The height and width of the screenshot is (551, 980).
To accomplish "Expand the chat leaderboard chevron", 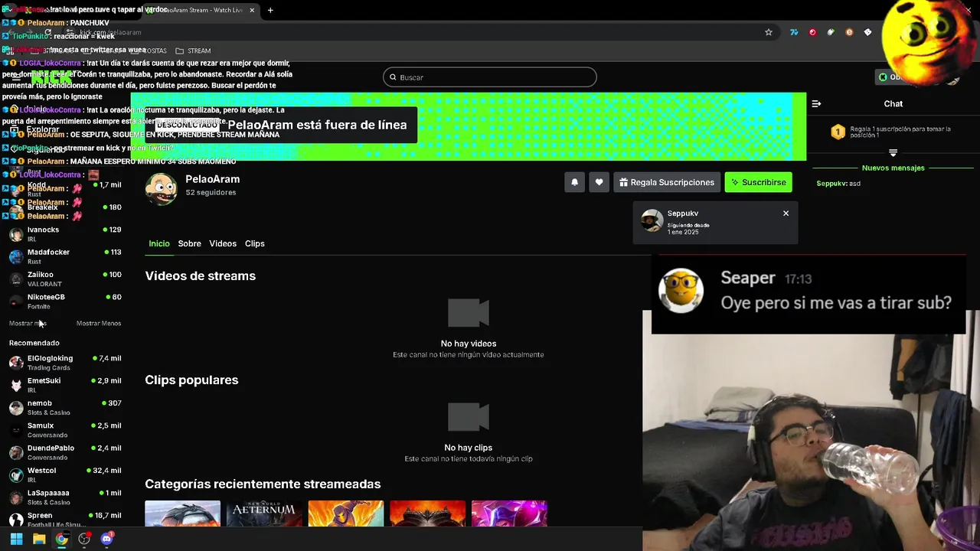I will (893, 153).
